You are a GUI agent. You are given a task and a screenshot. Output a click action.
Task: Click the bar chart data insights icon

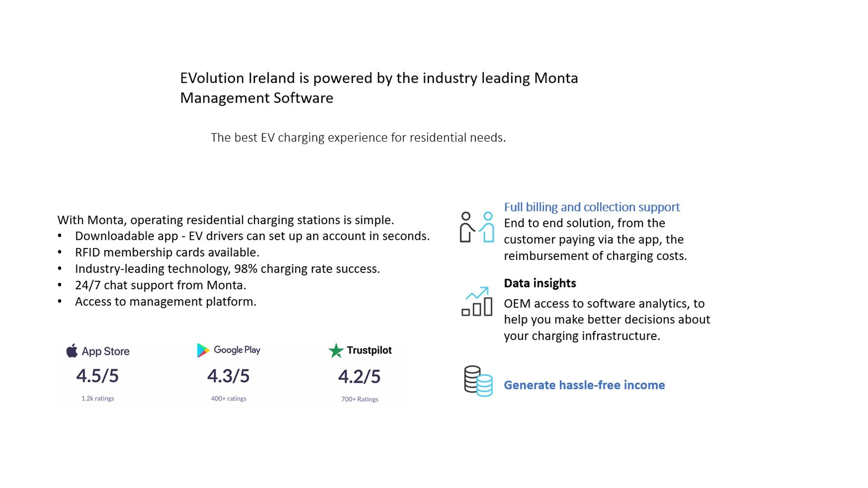476,301
